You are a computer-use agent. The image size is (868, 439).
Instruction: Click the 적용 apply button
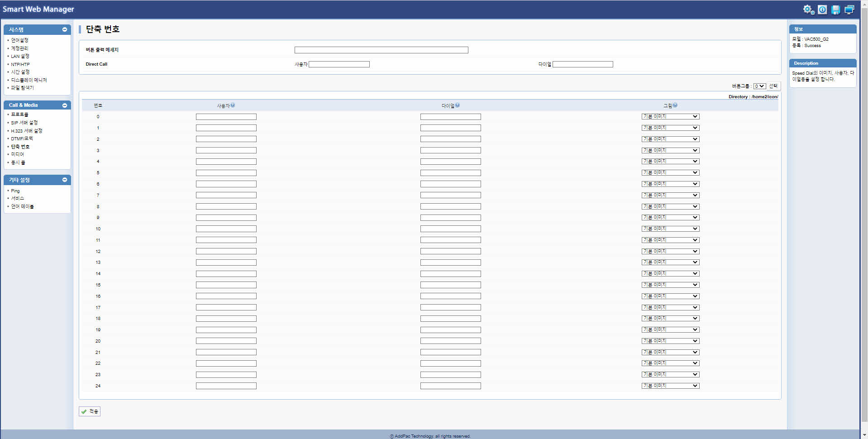(90, 411)
